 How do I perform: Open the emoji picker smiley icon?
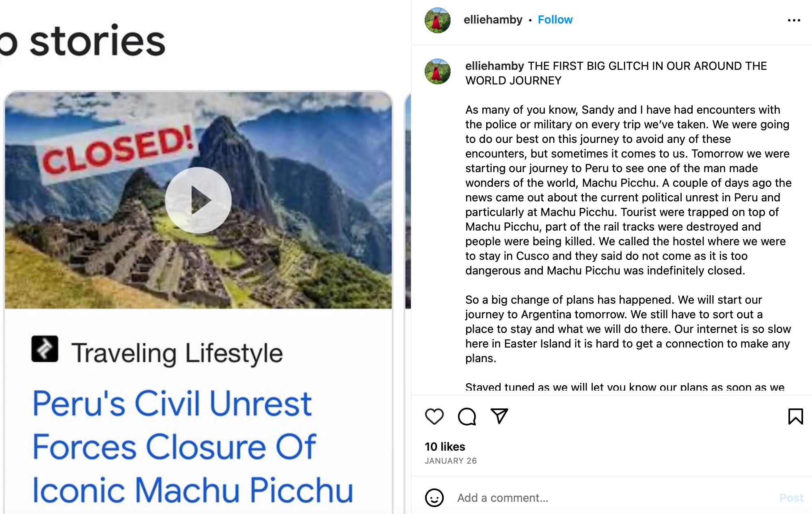tap(434, 498)
